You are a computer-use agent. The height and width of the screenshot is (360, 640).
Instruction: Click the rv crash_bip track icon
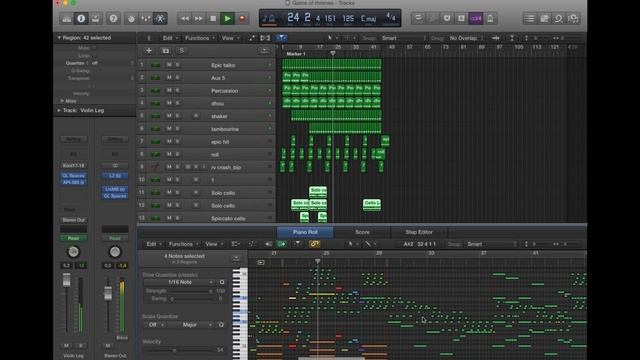pos(156,167)
